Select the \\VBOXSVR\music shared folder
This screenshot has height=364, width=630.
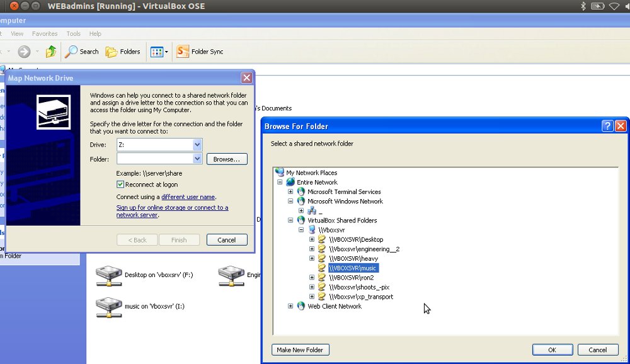coord(353,268)
